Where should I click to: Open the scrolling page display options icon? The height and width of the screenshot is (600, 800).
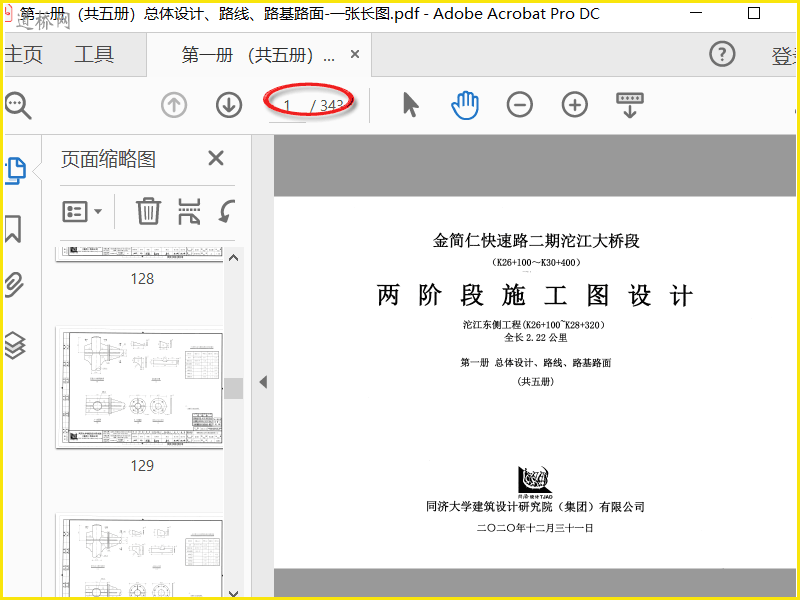tap(630, 105)
